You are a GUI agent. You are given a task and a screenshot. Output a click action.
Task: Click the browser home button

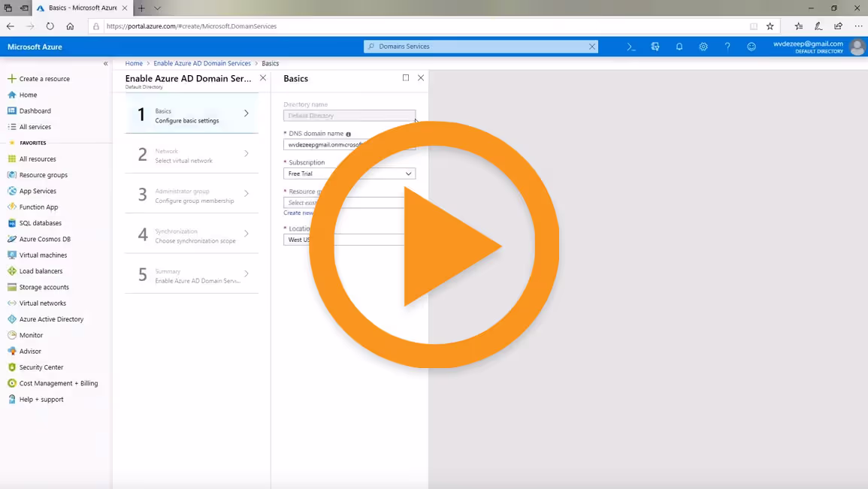pyautogui.click(x=70, y=26)
